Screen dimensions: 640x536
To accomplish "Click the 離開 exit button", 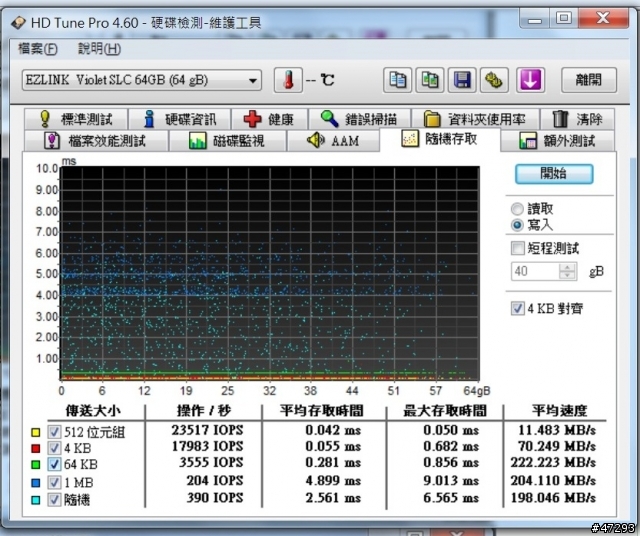I will tap(589, 80).
